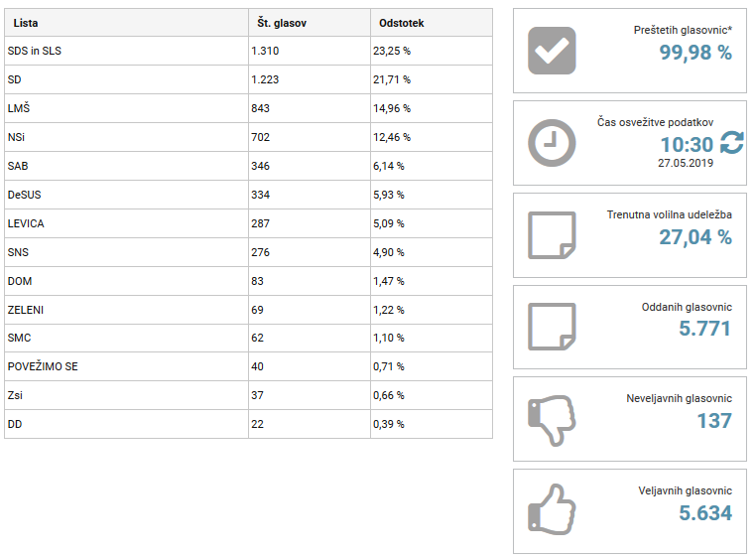Screen dimensions: 756x556
Task: Select the Odstotek column header
Action: [432, 23]
